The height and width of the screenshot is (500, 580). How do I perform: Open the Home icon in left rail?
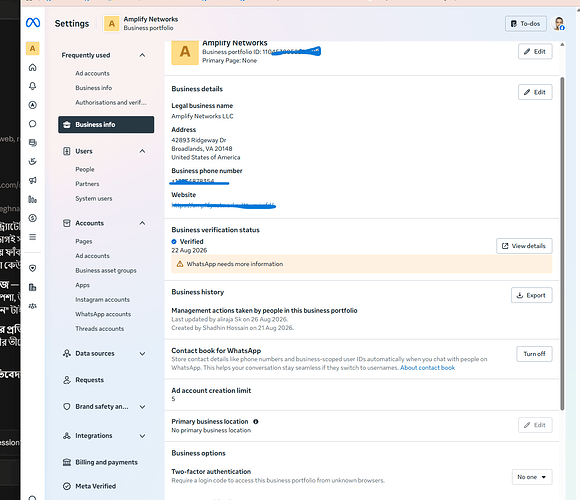click(x=33, y=67)
